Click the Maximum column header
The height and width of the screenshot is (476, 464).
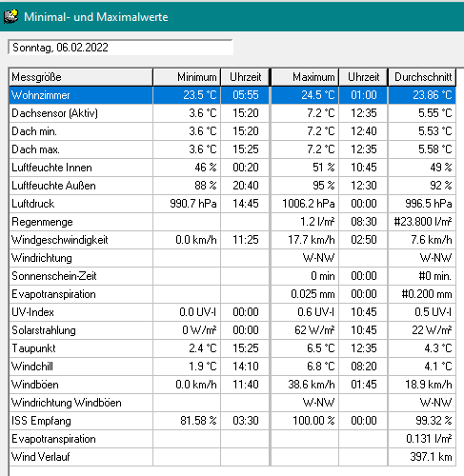coord(305,77)
